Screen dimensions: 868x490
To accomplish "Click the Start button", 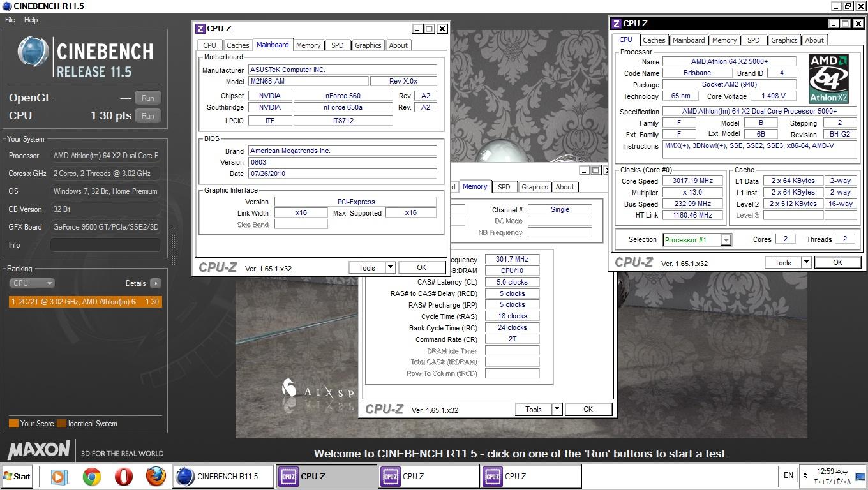I will point(17,476).
